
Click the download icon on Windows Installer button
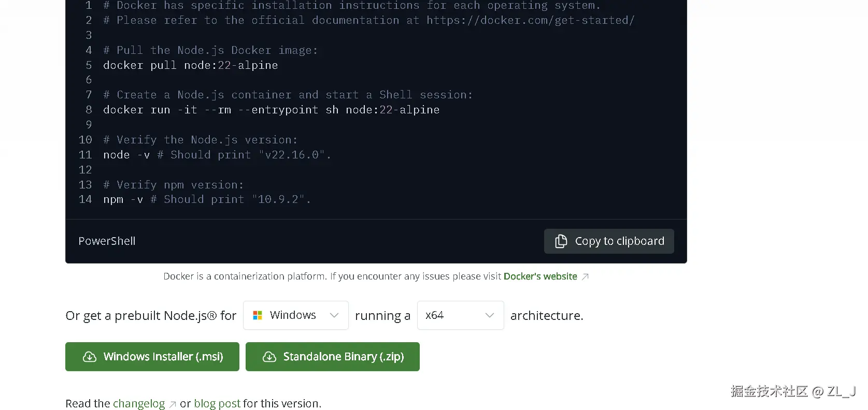(90, 357)
